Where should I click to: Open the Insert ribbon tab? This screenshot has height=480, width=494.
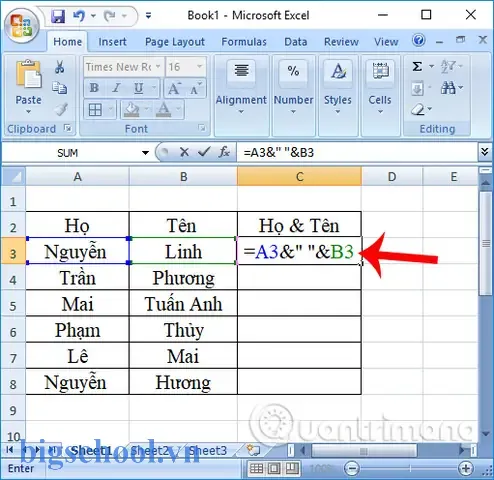(112, 42)
